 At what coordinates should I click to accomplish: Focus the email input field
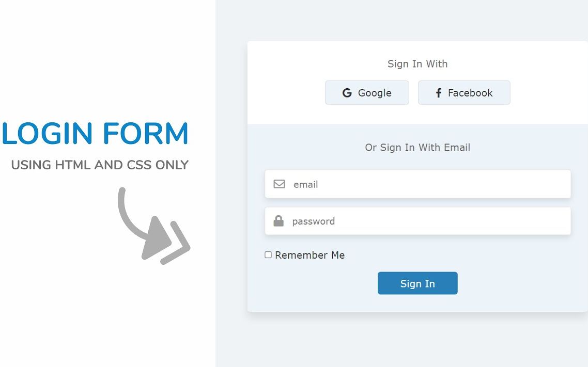pyautogui.click(x=418, y=184)
